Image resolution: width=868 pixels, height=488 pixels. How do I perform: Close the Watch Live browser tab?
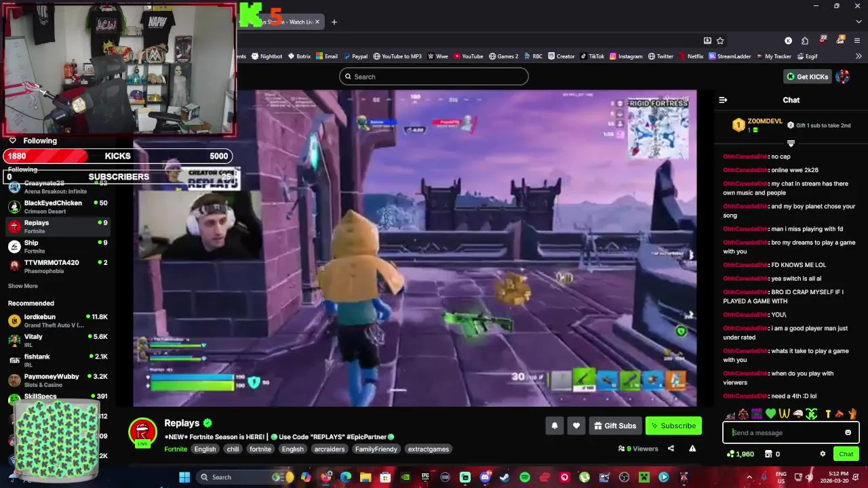[317, 22]
